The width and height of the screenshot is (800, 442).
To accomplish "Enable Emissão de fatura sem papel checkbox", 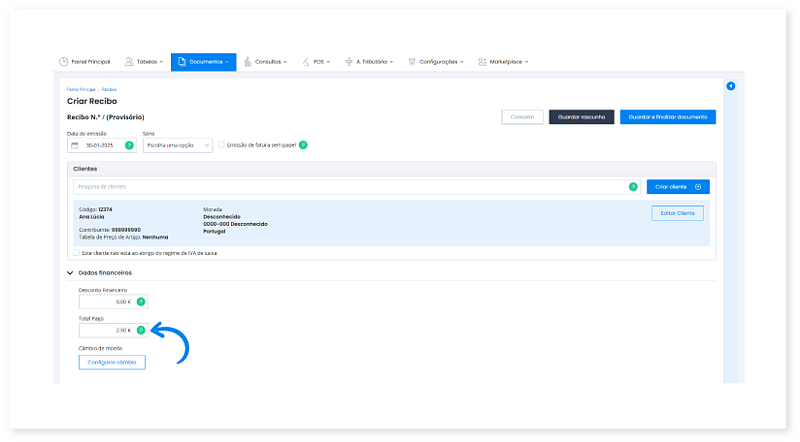I will pyautogui.click(x=222, y=145).
